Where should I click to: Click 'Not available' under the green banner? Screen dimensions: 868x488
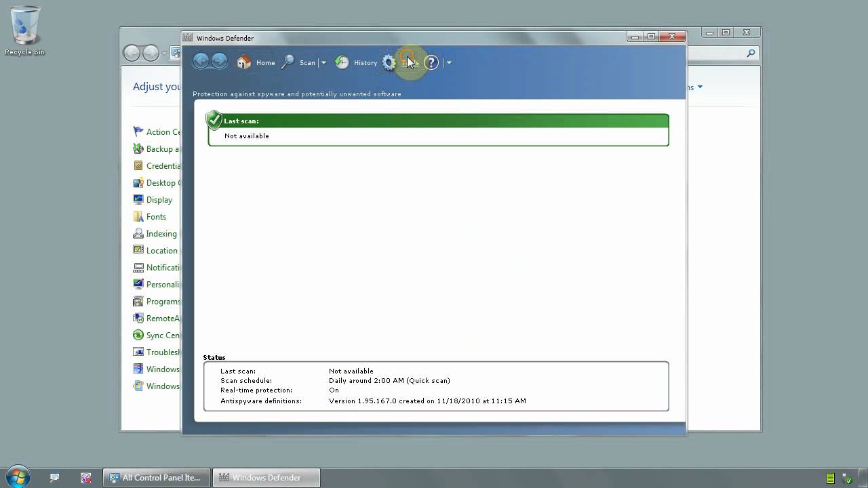[x=247, y=136]
